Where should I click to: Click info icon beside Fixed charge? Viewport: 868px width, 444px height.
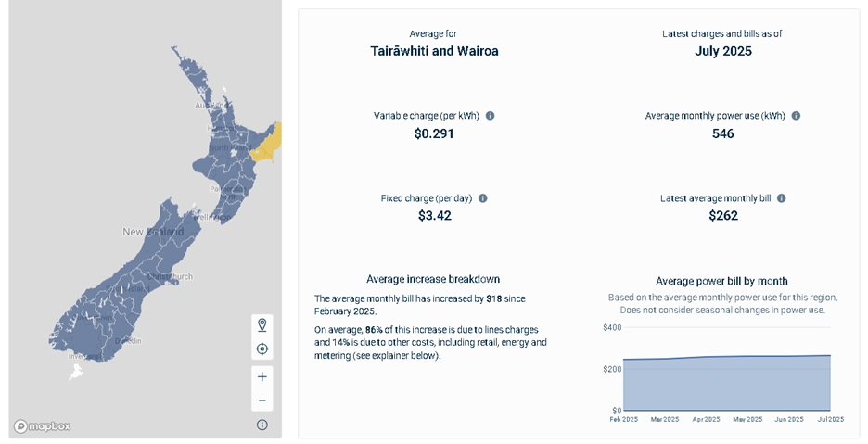(x=483, y=198)
